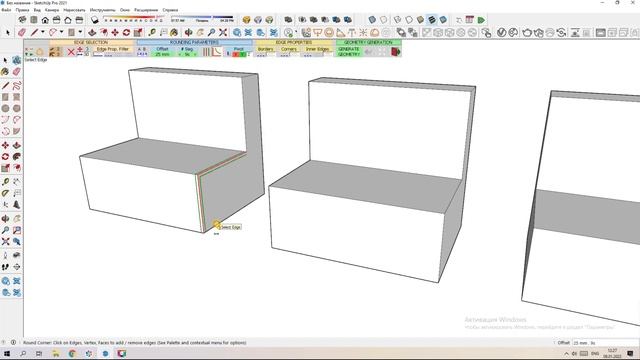
Task: Open the Инструменты menu
Action: pyautogui.click(x=102, y=10)
